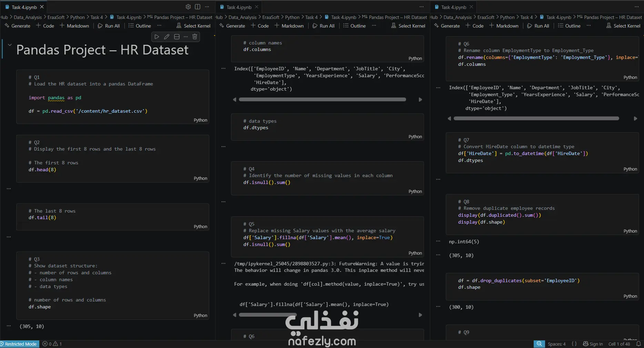Open output options beside np.int64(5) output
Screen dimensions: 644x348
[438, 242]
